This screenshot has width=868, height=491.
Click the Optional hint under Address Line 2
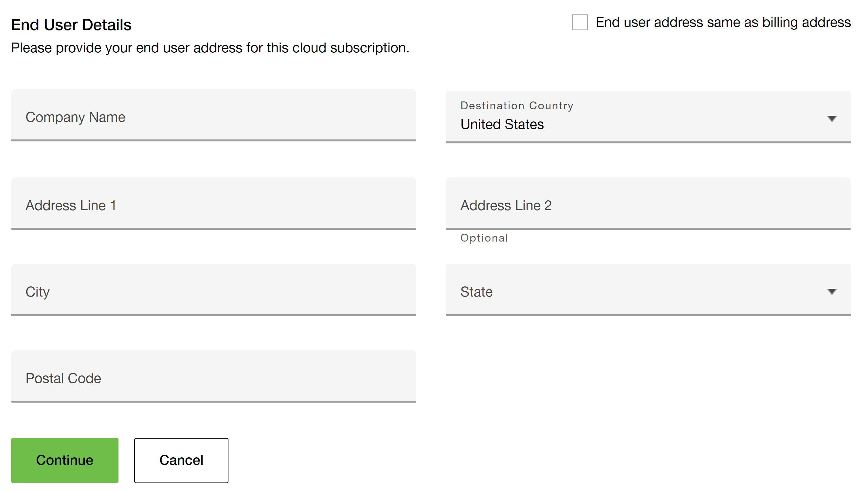click(484, 238)
